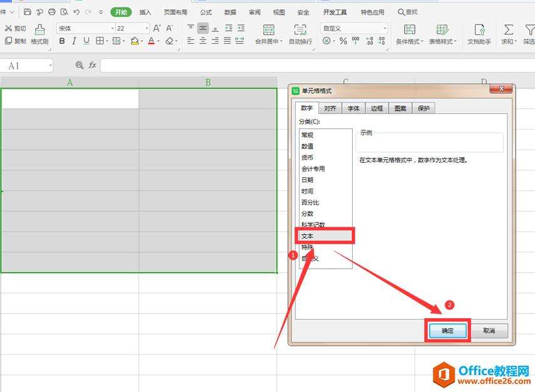Toggle italic formatting

coord(74,41)
